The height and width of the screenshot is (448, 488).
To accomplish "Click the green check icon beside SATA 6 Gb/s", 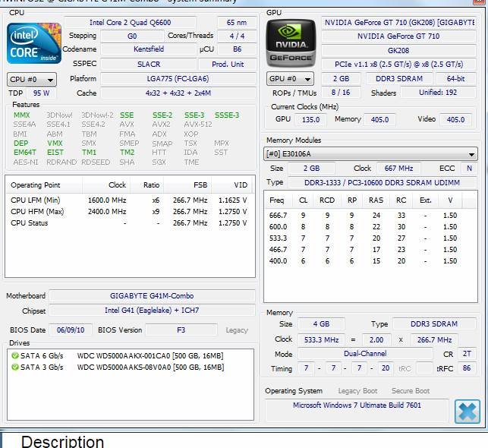I will (x=14, y=355).
